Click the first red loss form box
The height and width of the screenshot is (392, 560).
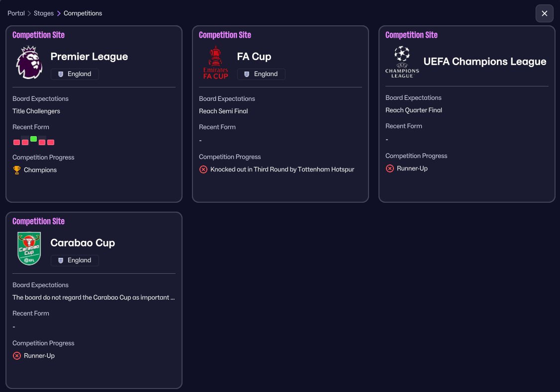[16, 142]
